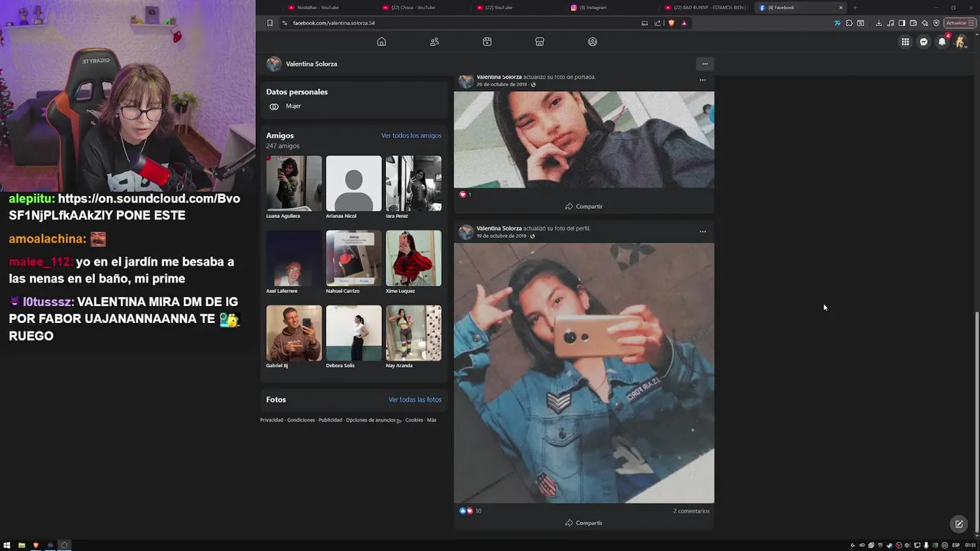Click the Cookies footer link
The image size is (980, 551).
point(413,420)
